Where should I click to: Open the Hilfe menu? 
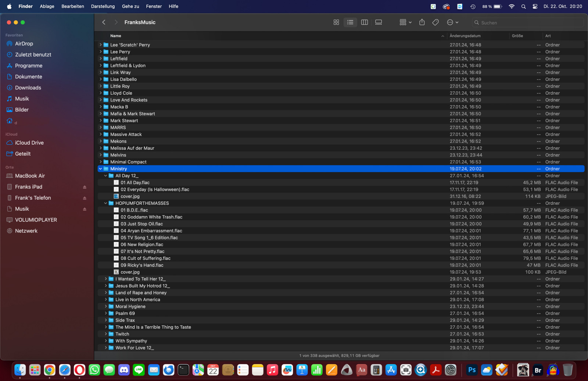[x=173, y=6]
